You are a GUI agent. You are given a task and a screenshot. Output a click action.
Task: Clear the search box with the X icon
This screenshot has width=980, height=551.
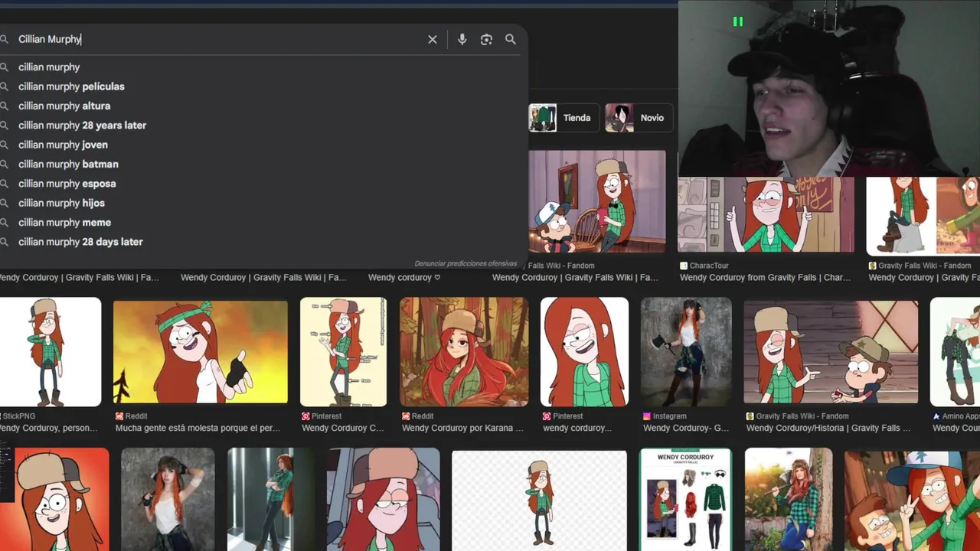click(433, 39)
